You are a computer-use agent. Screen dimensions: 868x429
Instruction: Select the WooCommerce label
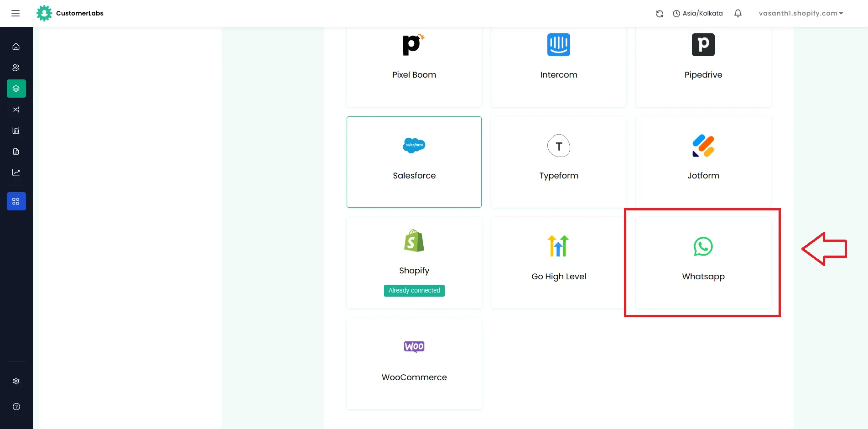pos(414,377)
